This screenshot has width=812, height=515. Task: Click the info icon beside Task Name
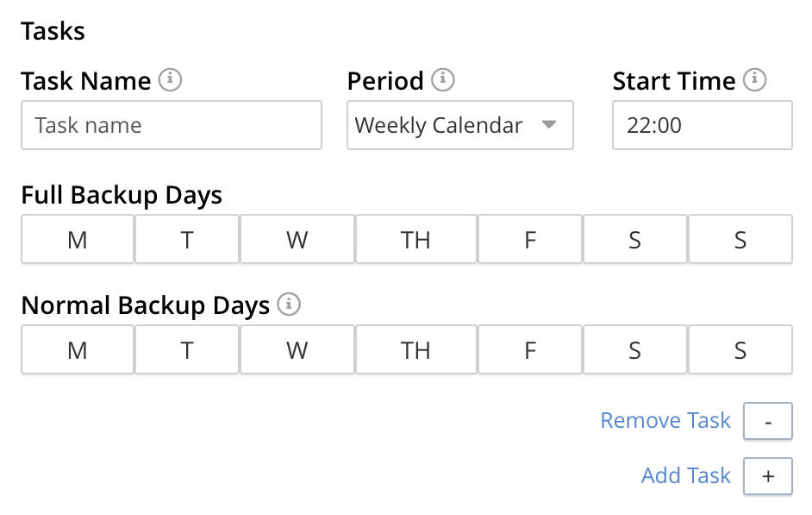171,79
